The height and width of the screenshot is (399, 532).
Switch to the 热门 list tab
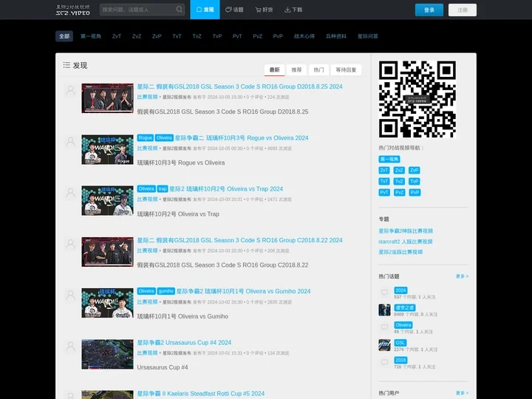[x=318, y=69]
